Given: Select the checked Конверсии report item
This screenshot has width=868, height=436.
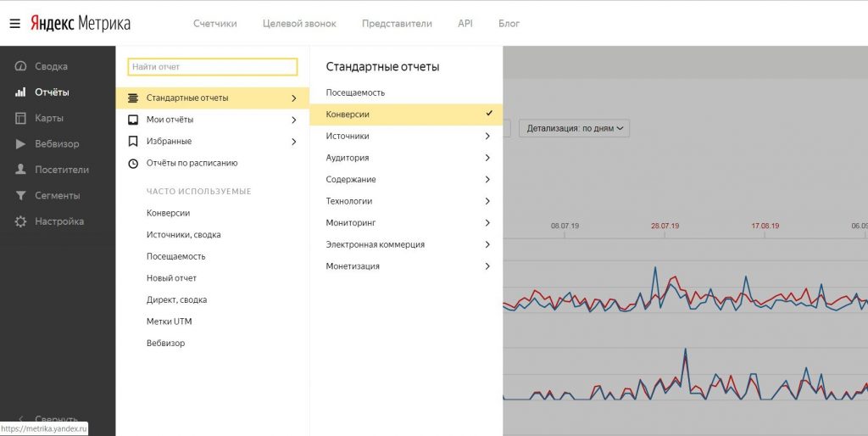Looking at the screenshot, I should [405, 115].
